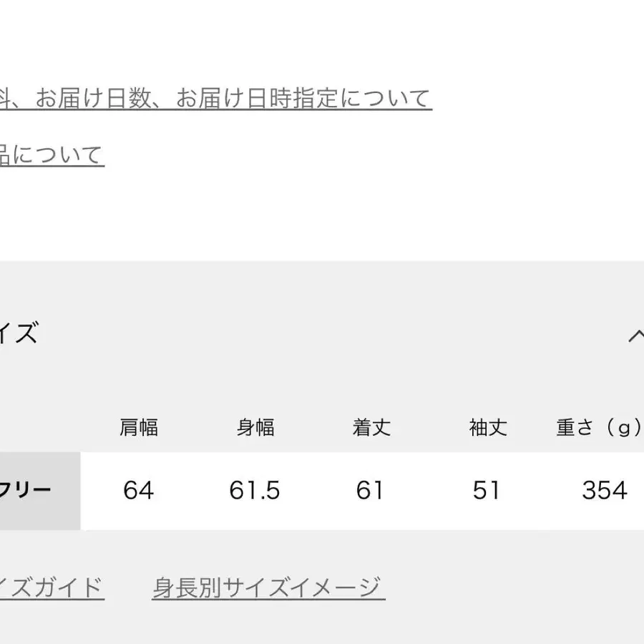Image resolution: width=644 pixels, height=644 pixels.
Task: Click the sleeve length value 51
Action: pos(487,491)
